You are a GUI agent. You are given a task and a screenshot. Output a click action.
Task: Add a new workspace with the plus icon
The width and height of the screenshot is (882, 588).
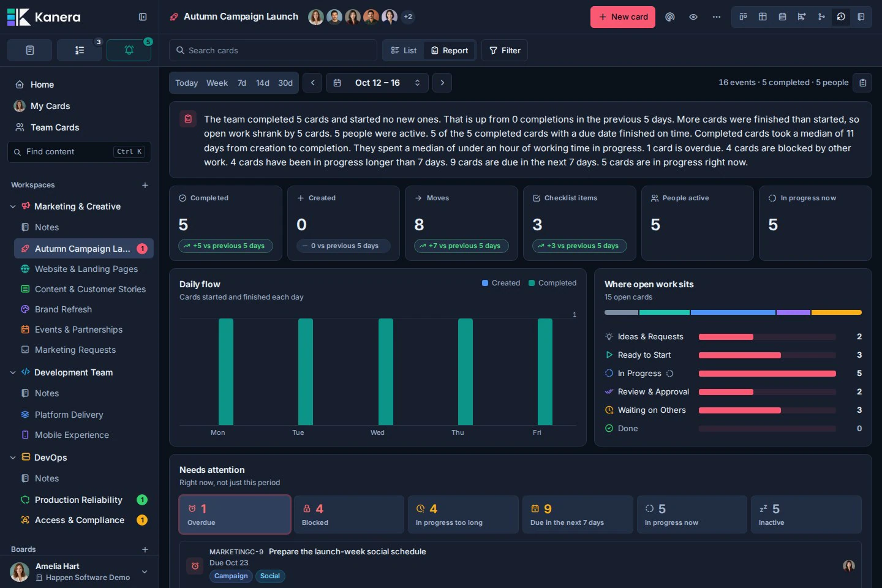[145, 185]
